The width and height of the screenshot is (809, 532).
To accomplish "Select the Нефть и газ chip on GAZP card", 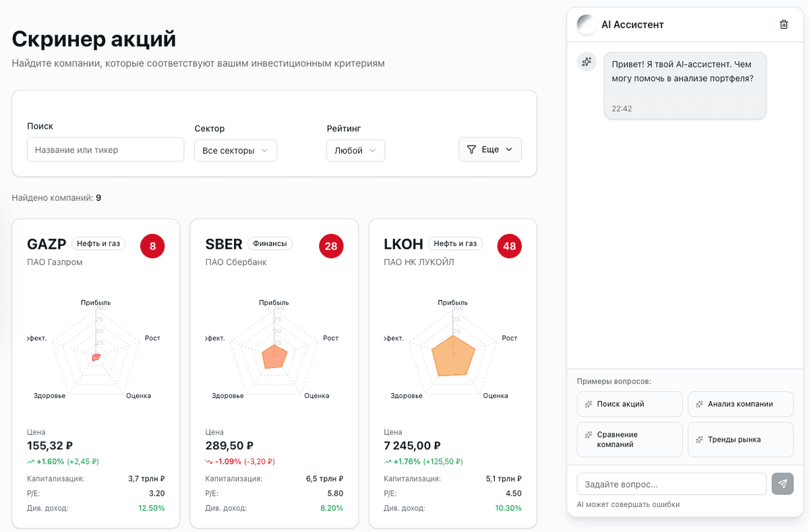I will (x=98, y=245).
